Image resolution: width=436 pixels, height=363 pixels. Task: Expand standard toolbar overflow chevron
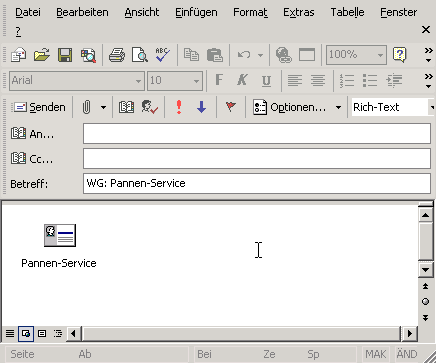pos(429,55)
